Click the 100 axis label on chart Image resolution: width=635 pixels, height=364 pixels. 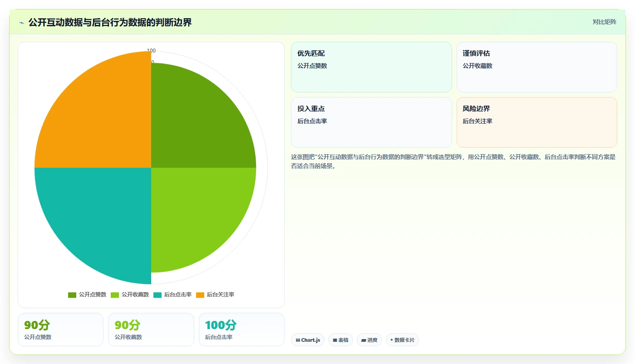pos(151,51)
